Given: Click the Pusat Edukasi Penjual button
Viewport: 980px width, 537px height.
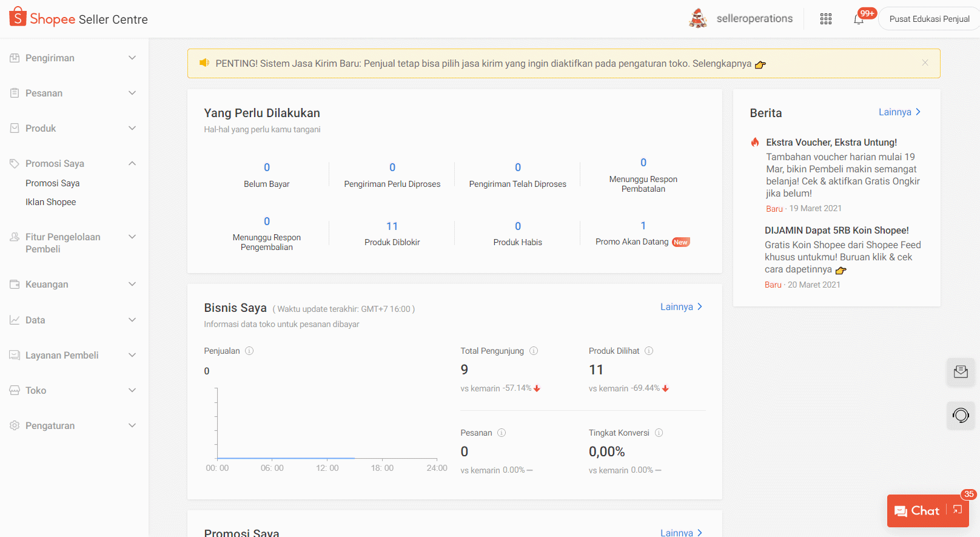Looking at the screenshot, I should (928, 19).
